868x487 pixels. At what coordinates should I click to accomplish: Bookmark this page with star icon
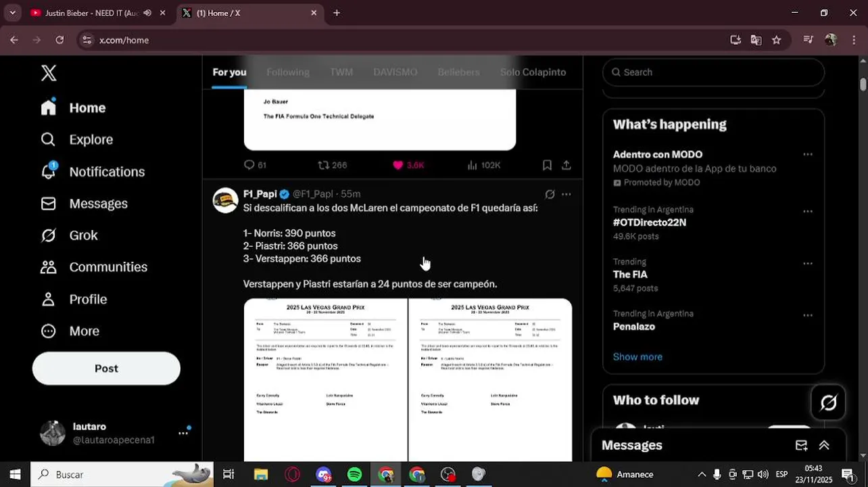[x=777, y=40]
